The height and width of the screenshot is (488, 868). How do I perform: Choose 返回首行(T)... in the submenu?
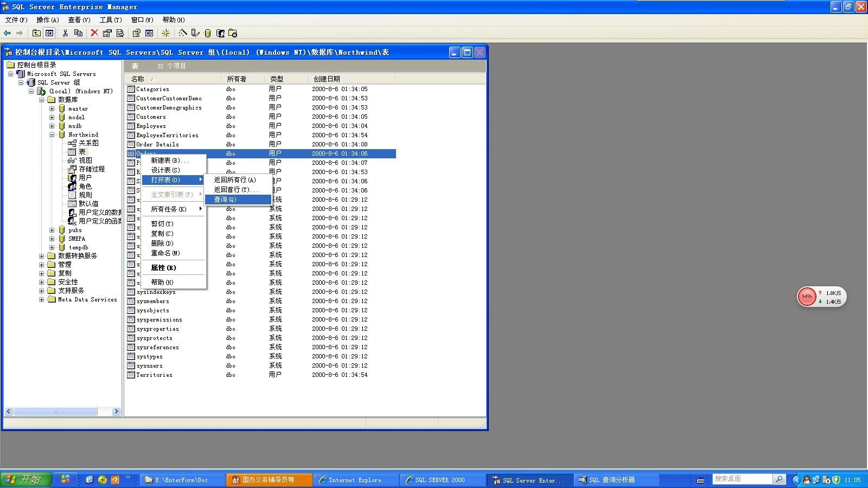(x=238, y=190)
